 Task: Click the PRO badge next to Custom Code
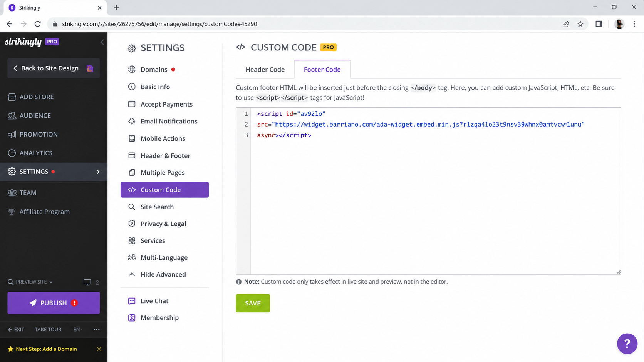[x=329, y=47]
